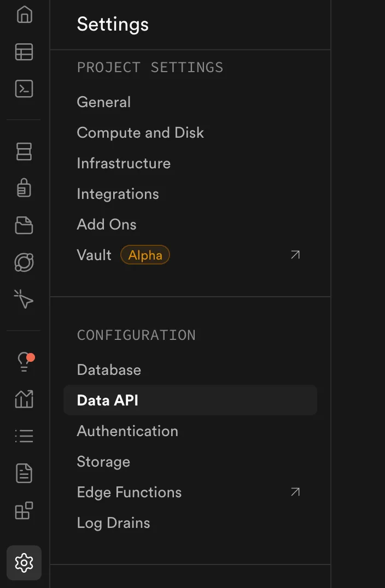385x588 pixels.
Task: Click the Alpha badge next to Vault
Action: (144, 255)
